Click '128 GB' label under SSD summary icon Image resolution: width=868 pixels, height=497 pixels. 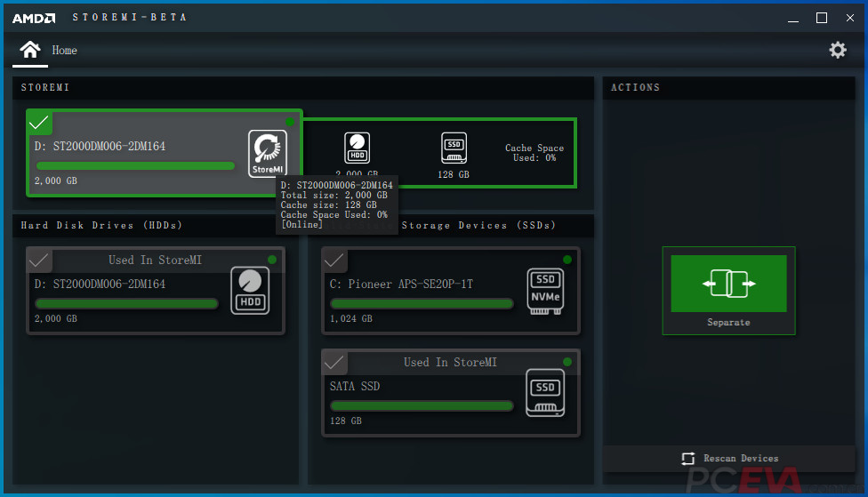click(x=454, y=174)
